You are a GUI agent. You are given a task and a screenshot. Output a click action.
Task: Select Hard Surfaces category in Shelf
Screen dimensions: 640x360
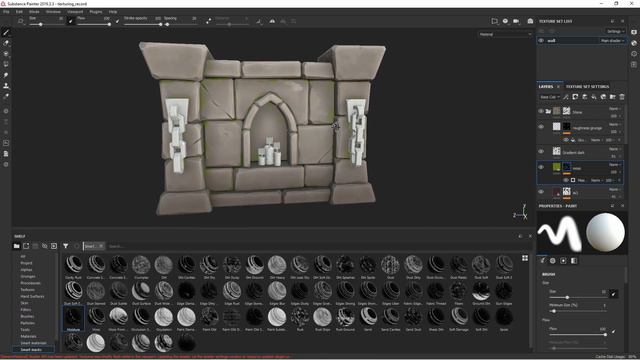coord(32,296)
